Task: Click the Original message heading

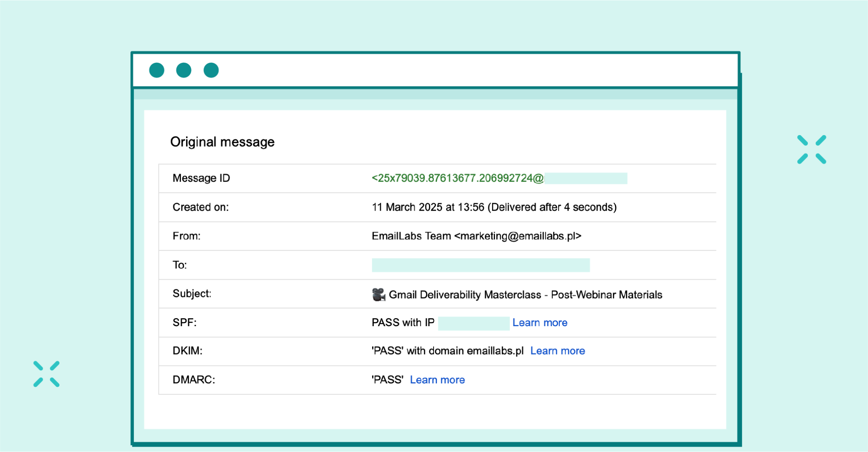Action: (x=222, y=141)
